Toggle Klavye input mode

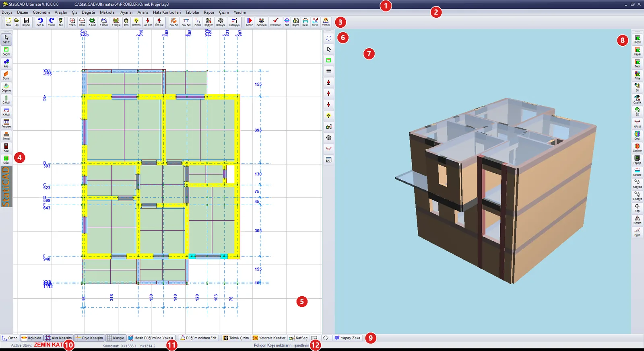coord(116,338)
